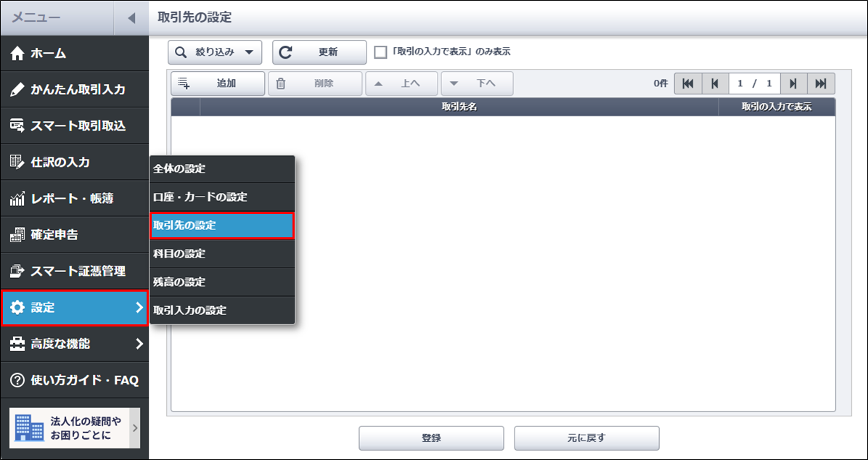Click the pencil icon beside かんたん取引入力
The image size is (868, 460).
[17, 90]
